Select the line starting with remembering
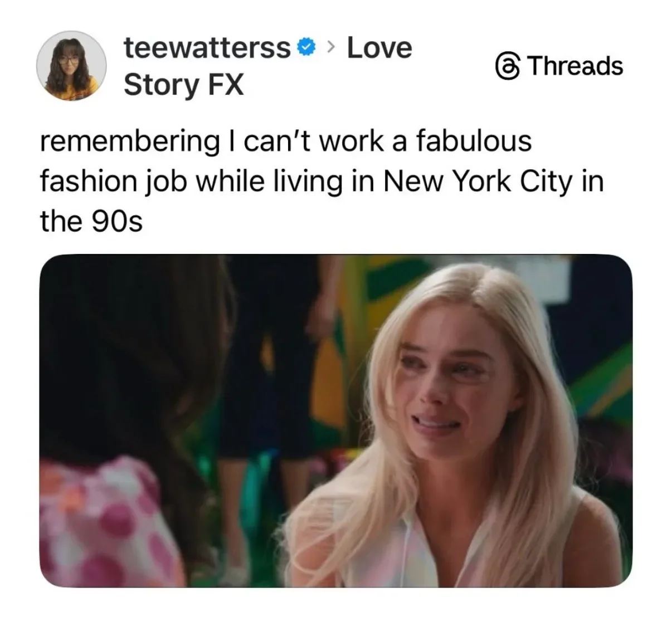The image size is (672, 617). [x=286, y=140]
